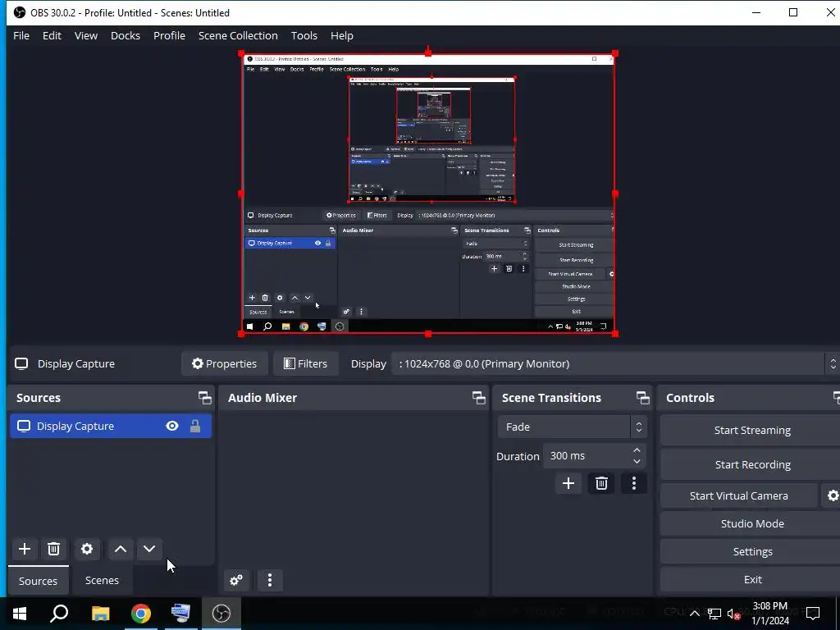Open File Explorer from taskbar
Viewport: 840px width, 630px height.
tap(100, 613)
